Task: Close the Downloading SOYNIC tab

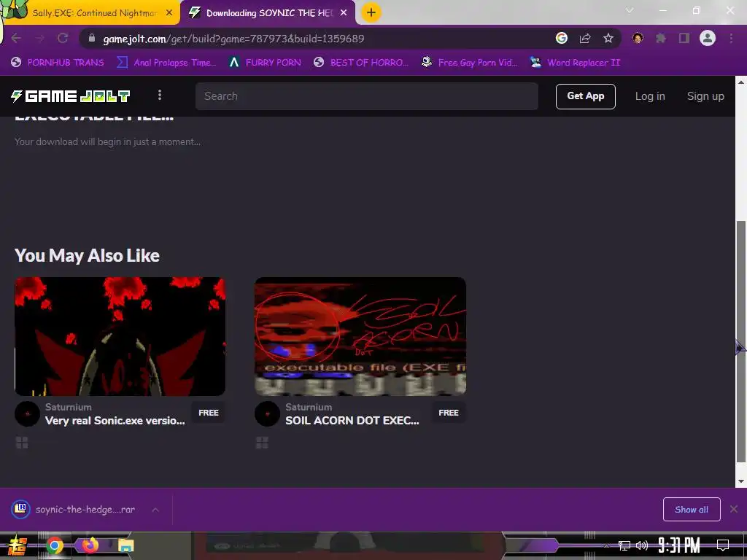Action: click(x=344, y=13)
